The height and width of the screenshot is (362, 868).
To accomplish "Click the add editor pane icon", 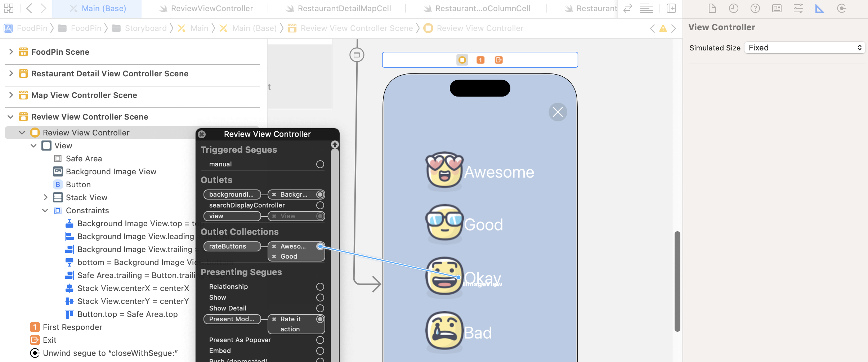I will point(671,9).
